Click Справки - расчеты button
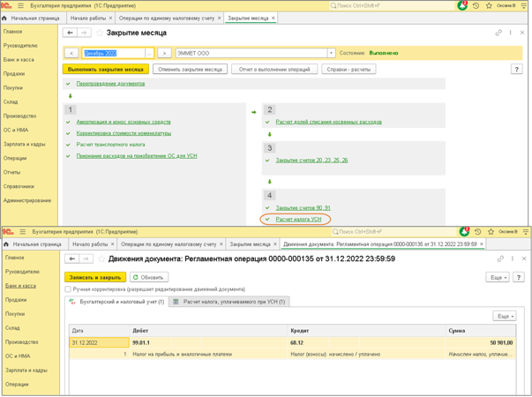532x397 pixels. [348, 69]
